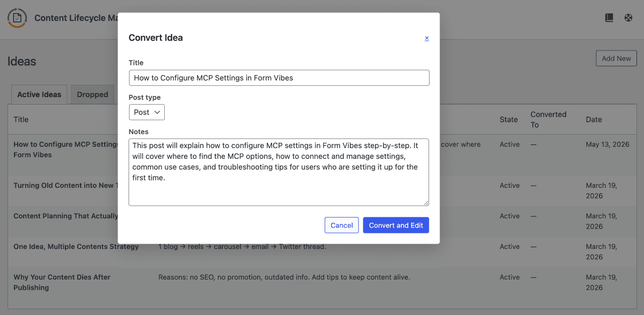644x315 pixels.
Task: Click Active state of 'Why Your Content Dies' row
Action: (510, 277)
